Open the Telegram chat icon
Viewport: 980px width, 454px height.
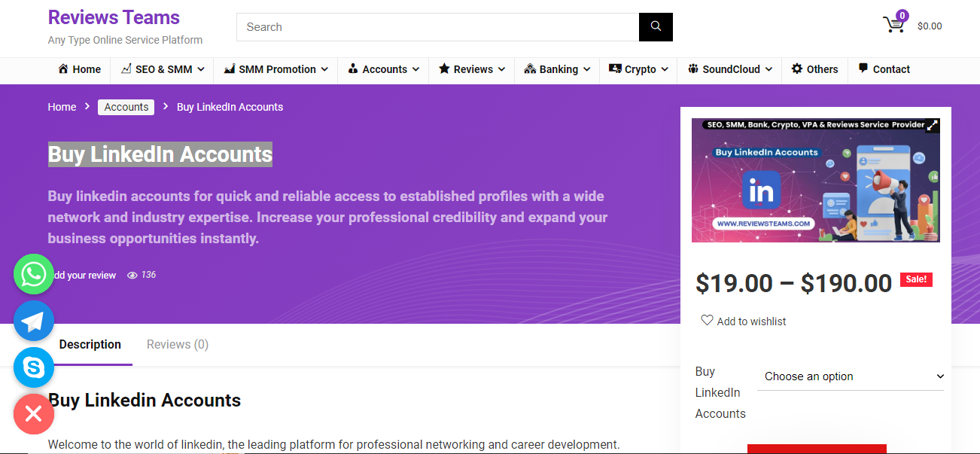34,321
